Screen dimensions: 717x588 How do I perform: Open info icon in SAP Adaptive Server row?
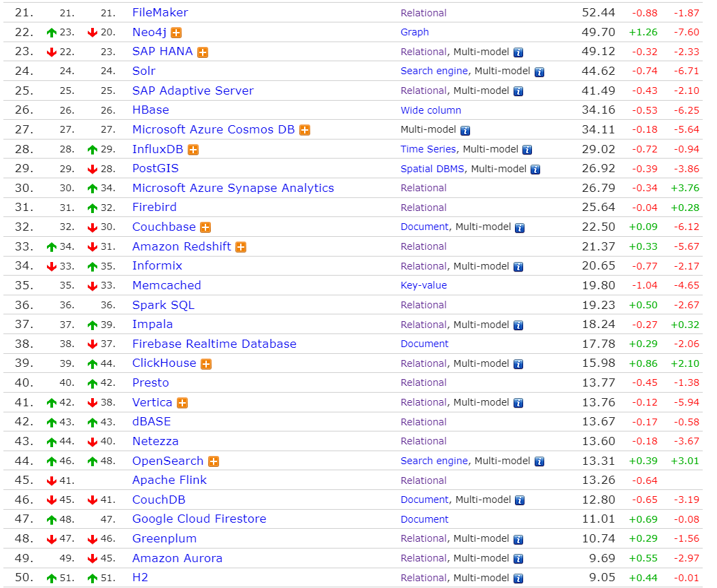pos(518,91)
